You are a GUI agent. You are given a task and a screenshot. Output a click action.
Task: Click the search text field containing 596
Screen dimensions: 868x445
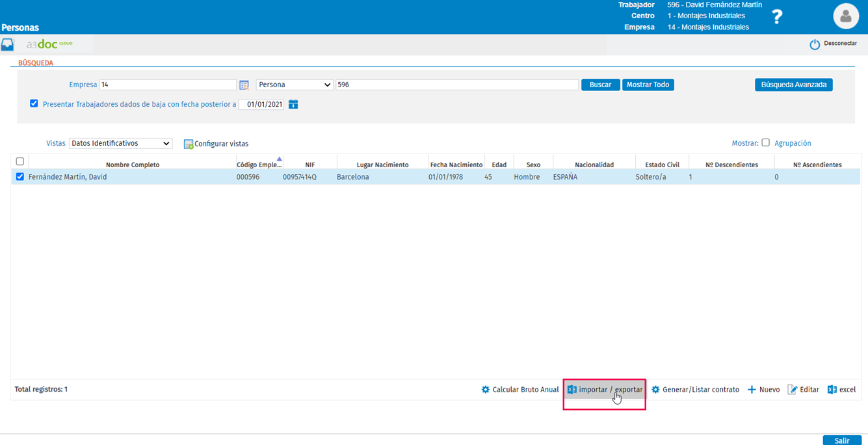pyautogui.click(x=456, y=85)
